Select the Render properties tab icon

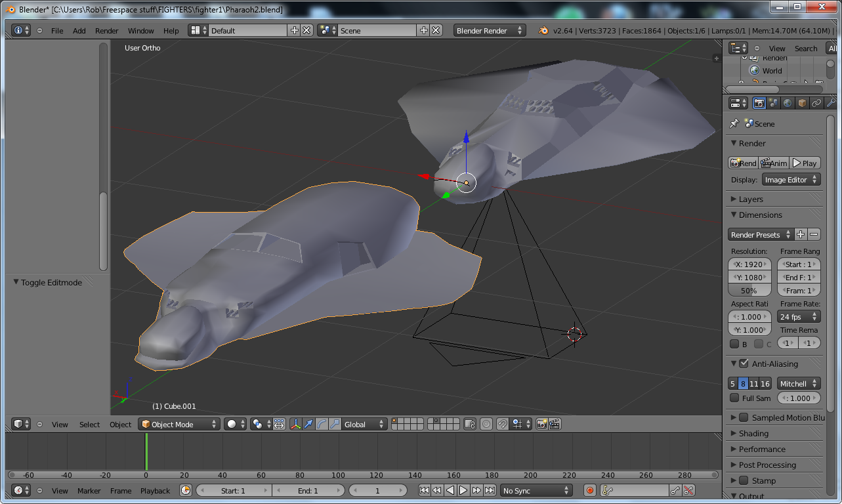click(759, 103)
